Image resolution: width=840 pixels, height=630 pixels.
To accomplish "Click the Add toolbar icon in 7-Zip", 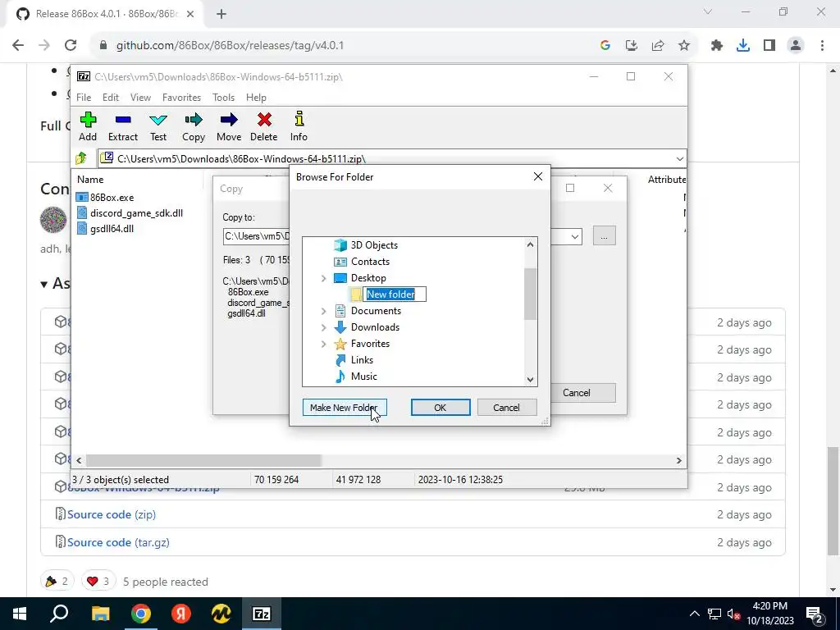I will (88, 127).
